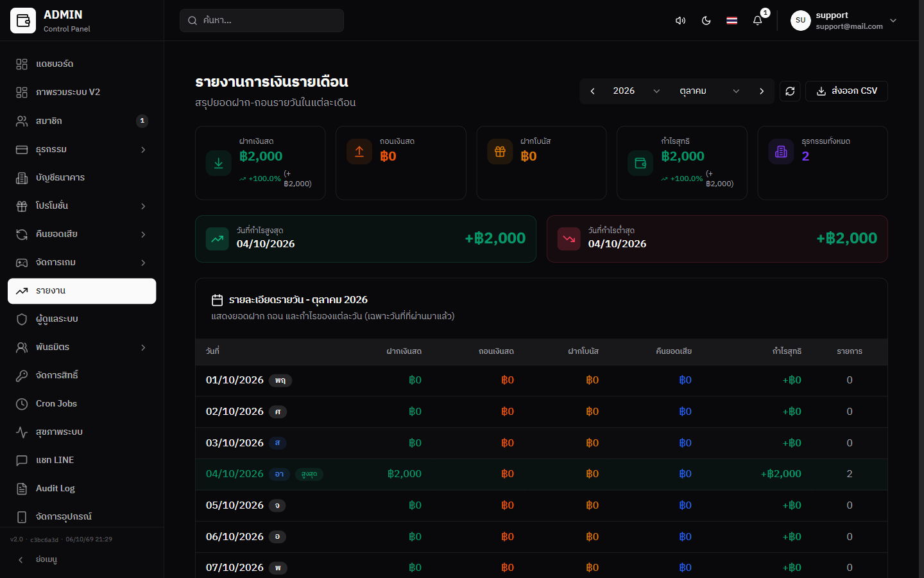Click the ฝากโบนัส gift icon

coord(500,152)
